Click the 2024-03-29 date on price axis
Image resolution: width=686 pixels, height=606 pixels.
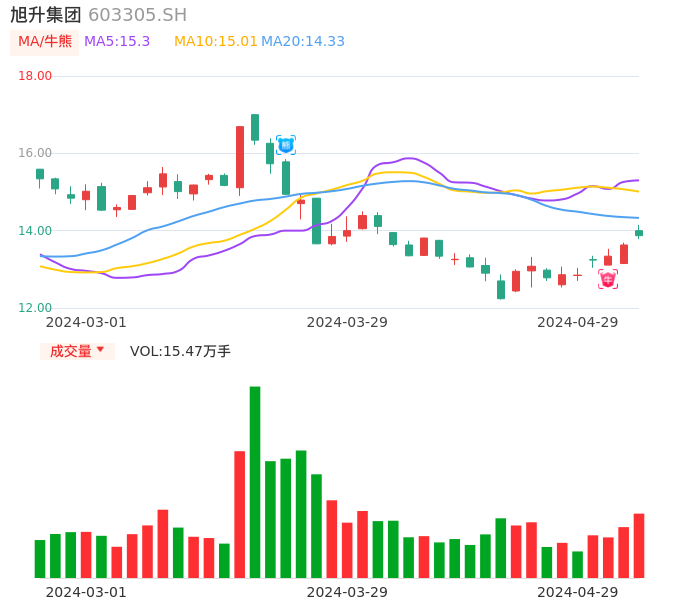point(347,322)
